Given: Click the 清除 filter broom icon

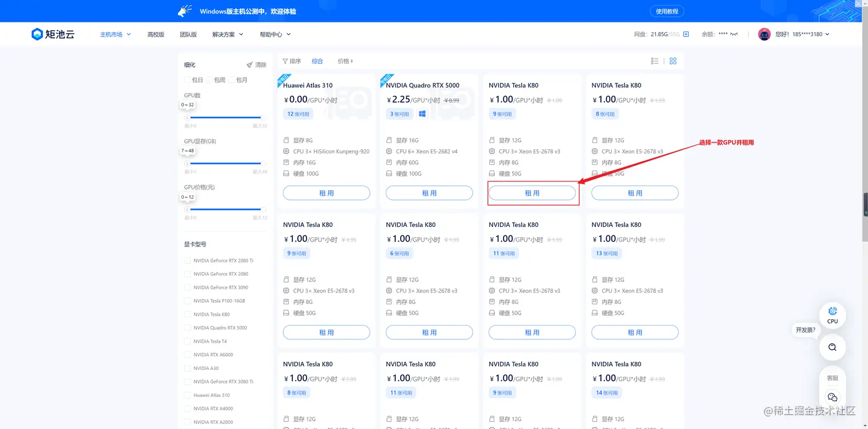Looking at the screenshot, I should (250, 65).
